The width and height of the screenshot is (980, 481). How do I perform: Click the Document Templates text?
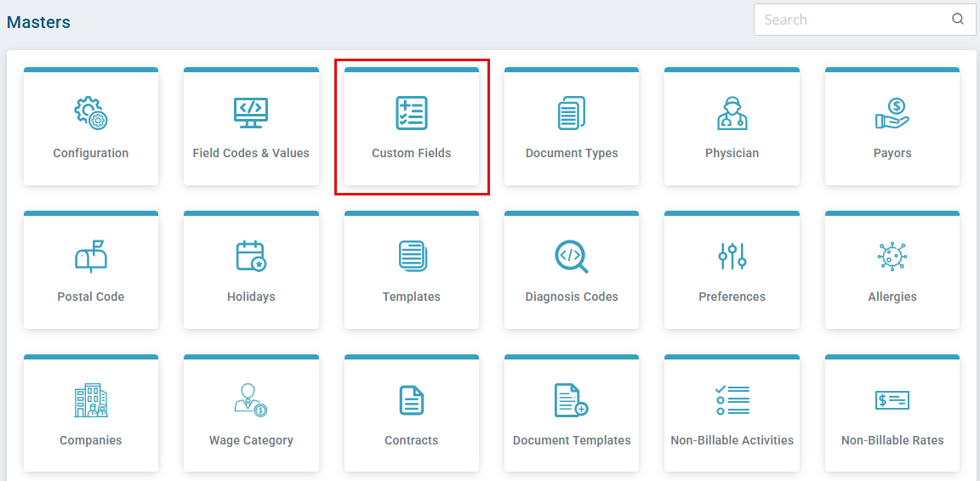coord(572,440)
